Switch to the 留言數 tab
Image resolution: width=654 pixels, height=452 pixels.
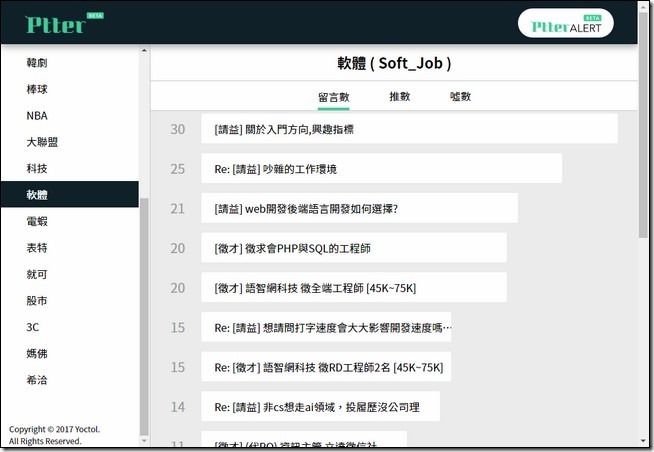[333, 97]
